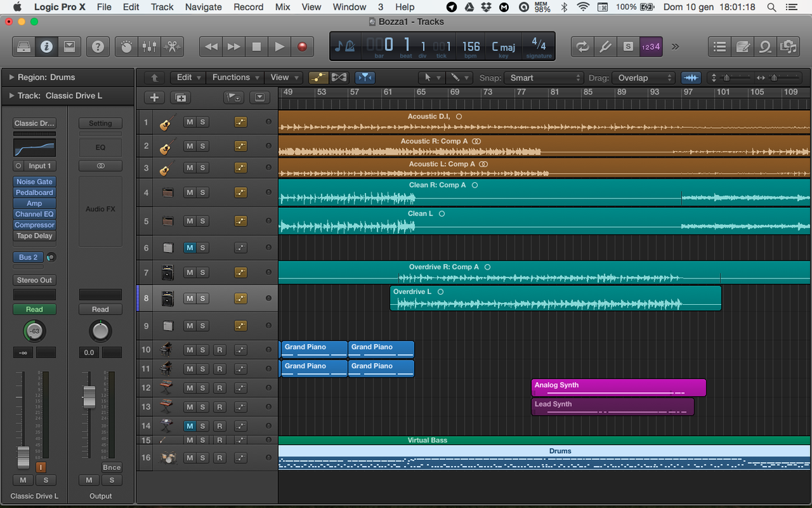
Task: Open the Track menu
Action: 162,7
